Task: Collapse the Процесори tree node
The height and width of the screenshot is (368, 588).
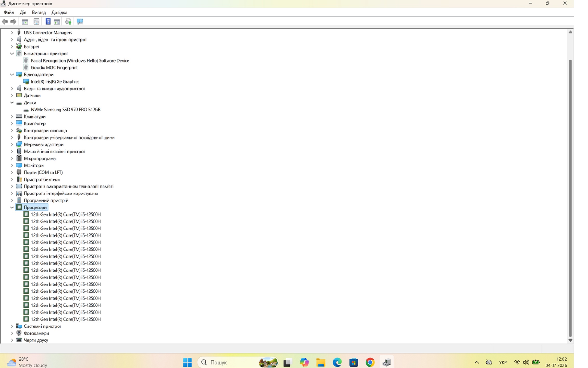Action: click(12, 208)
